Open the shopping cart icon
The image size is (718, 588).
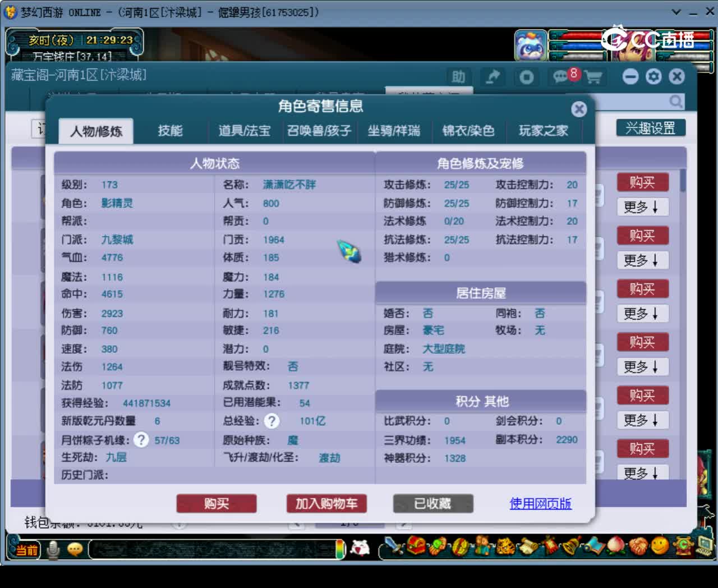click(x=593, y=77)
